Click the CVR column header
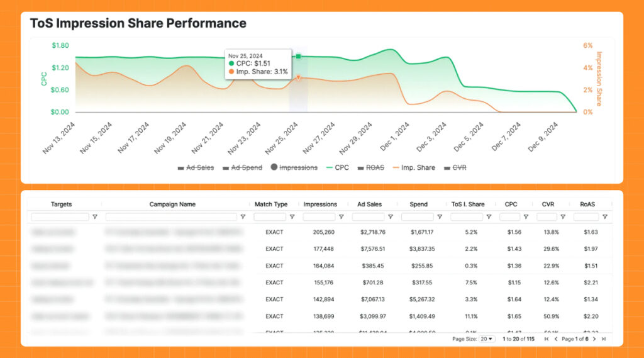The width and height of the screenshot is (644, 358). pyautogui.click(x=548, y=204)
